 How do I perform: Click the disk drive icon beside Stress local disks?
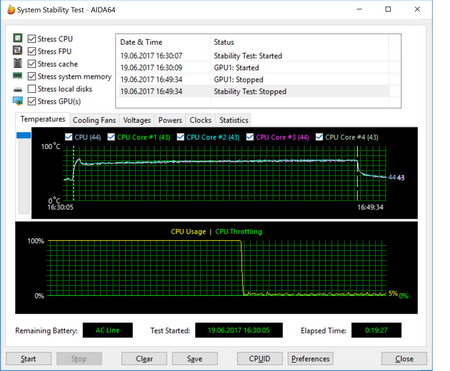click(x=18, y=89)
